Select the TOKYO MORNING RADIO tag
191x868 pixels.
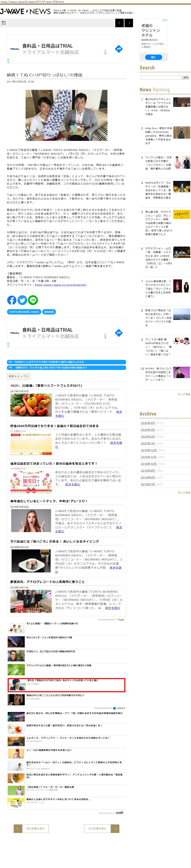click(24, 312)
